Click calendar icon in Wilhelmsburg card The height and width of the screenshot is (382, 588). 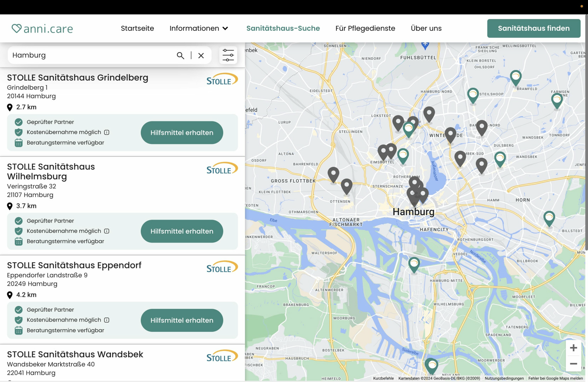click(19, 242)
